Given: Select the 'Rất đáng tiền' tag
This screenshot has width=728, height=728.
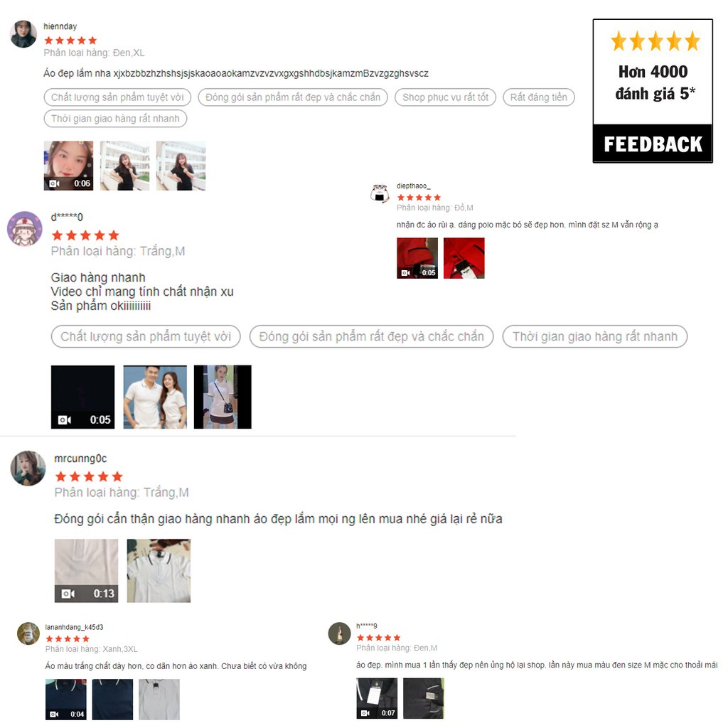Looking at the screenshot, I should pos(539,97).
